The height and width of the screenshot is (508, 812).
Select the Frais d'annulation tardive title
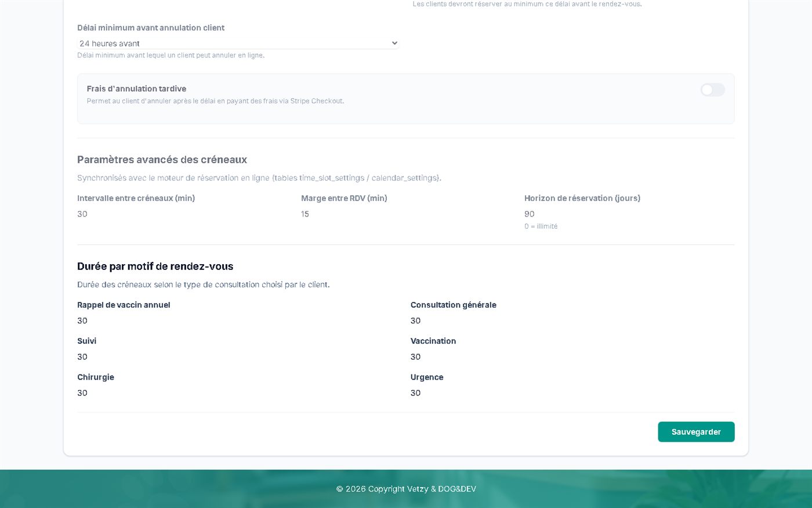tap(136, 89)
